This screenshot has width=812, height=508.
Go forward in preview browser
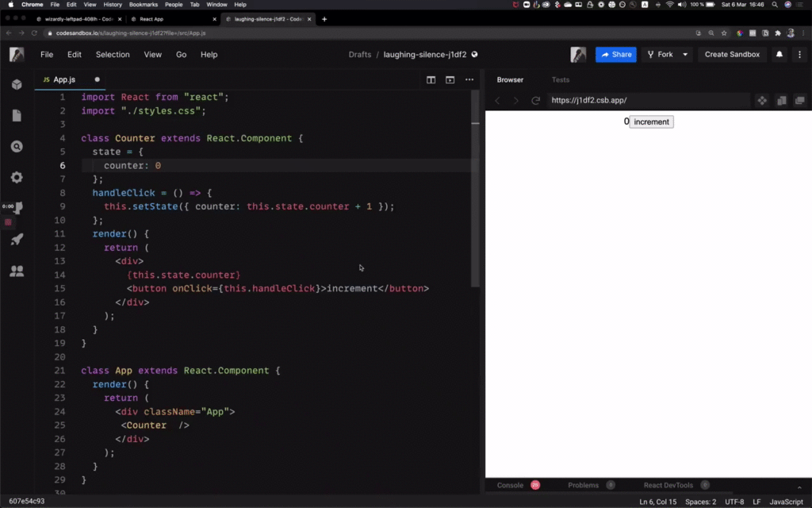coord(515,101)
